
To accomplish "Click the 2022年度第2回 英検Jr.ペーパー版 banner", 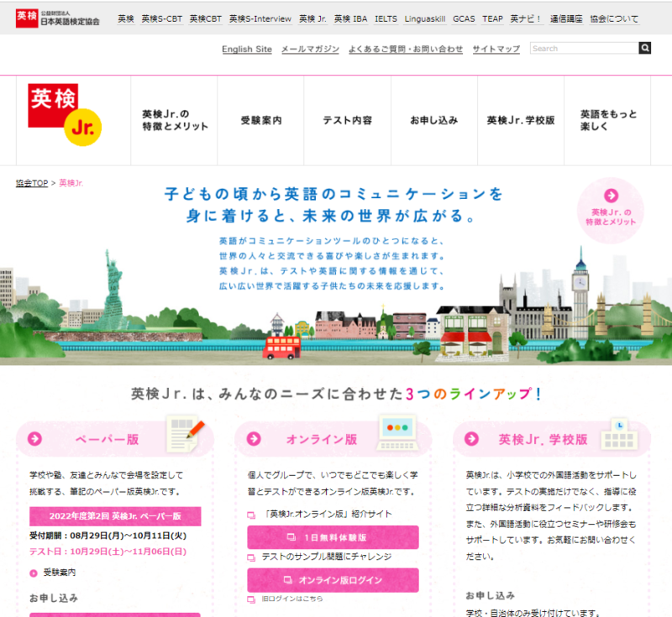I will tap(115, 516).
